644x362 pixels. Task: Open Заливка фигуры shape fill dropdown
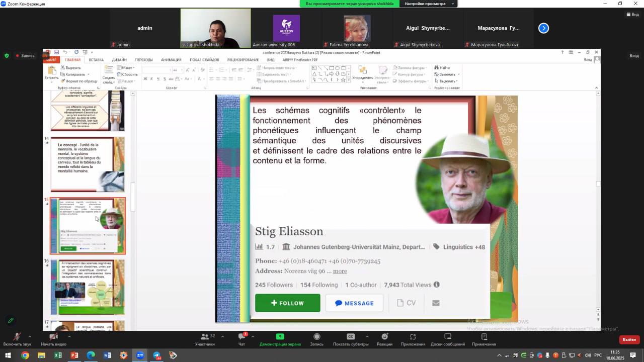tap(411, 67)
